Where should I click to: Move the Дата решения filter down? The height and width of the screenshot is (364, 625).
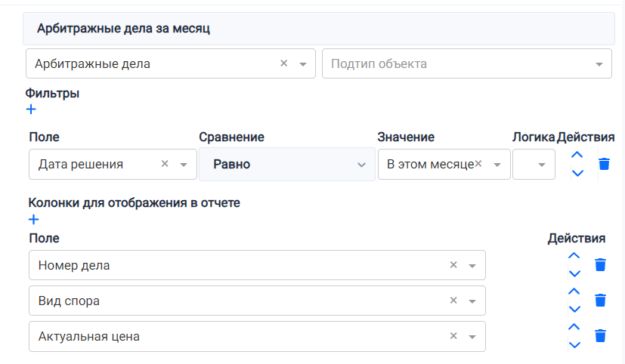577,173
